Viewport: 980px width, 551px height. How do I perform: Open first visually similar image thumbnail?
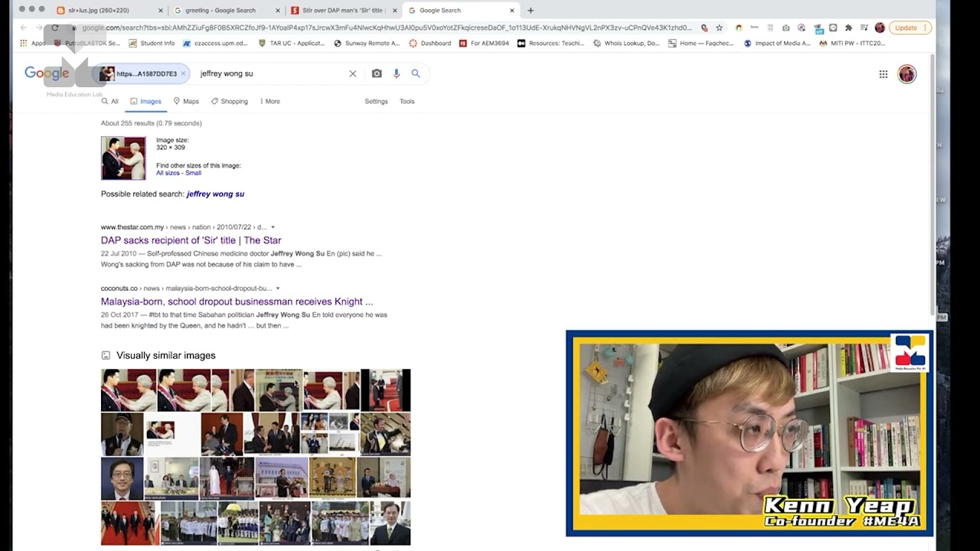coord(129,390)
